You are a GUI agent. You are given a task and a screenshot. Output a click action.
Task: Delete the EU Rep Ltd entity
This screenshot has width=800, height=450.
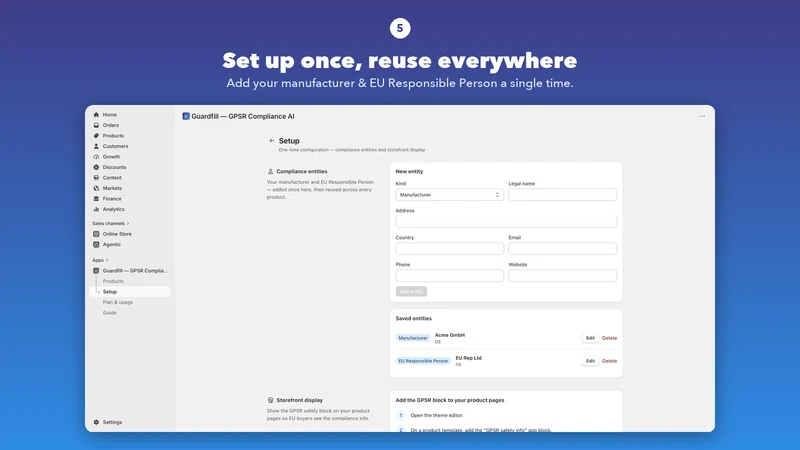click(x=609, y=361)
